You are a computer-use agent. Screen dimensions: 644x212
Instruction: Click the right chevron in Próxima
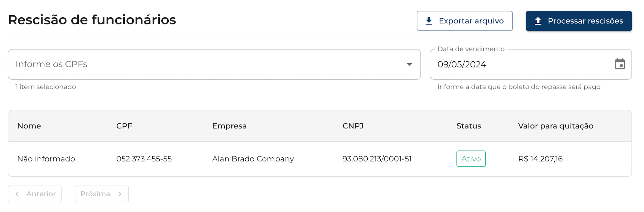tap(120, 194)
